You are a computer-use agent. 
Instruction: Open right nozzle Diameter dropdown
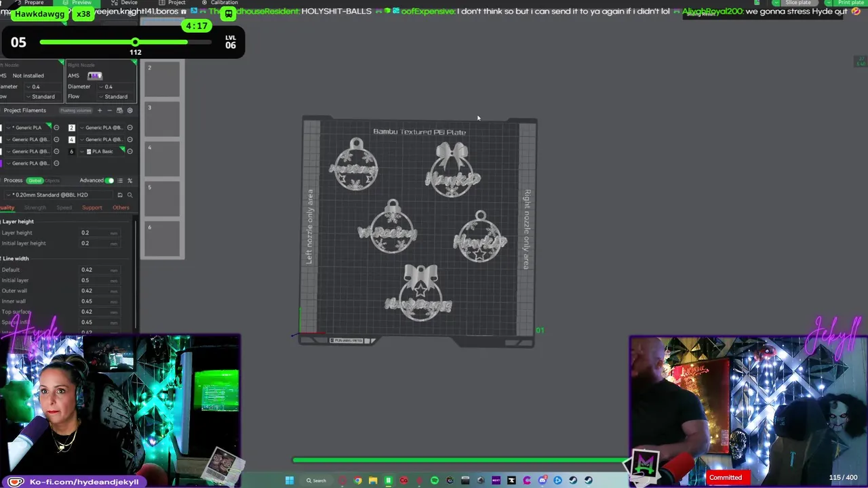tap(116, 87)
